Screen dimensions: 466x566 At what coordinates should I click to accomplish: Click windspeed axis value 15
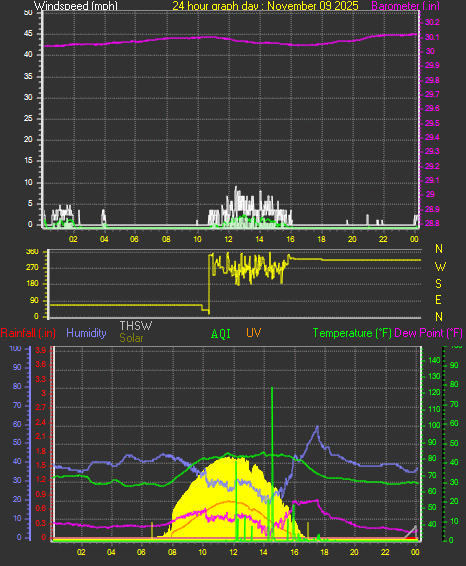pyautogui.click(x=28, y=160)
